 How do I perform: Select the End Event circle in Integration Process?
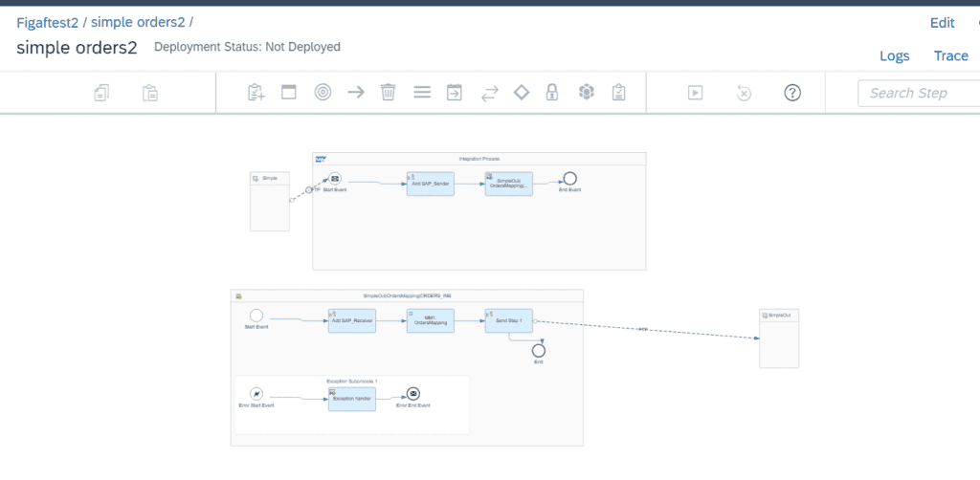tap(569, 179)
